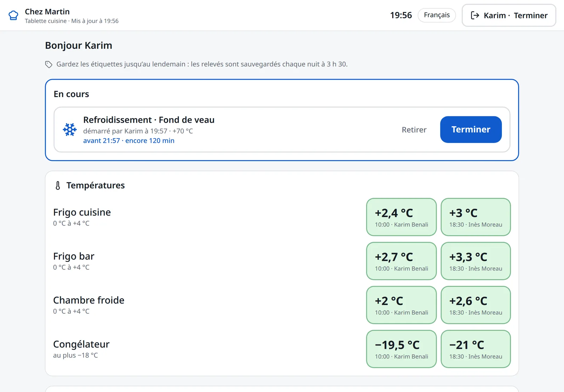
Task: Click the tag icon beside the label reminder
Action: coord(49,64)
